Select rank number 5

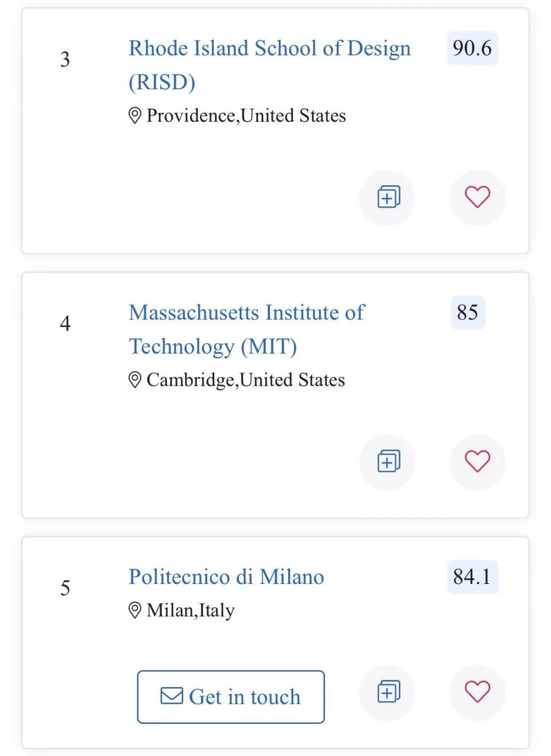tap(65, 588)
